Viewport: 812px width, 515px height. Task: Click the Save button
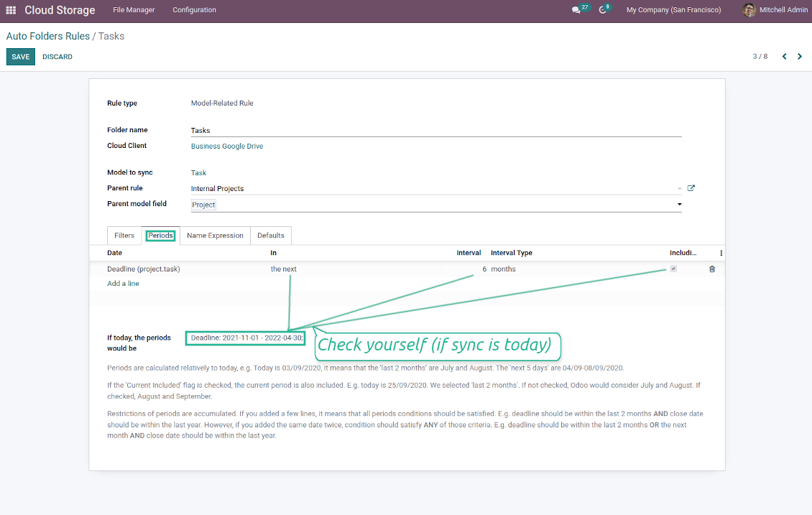coord(21,57)
